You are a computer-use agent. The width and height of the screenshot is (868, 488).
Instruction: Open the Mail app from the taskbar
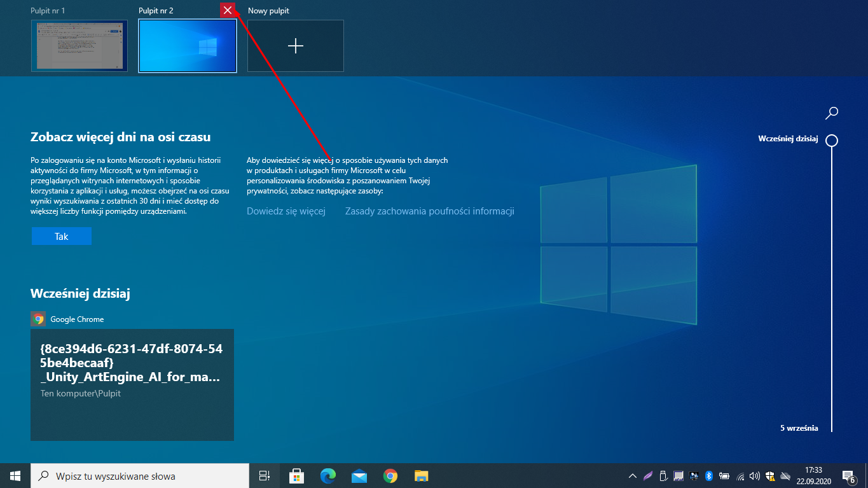[359, 475]
